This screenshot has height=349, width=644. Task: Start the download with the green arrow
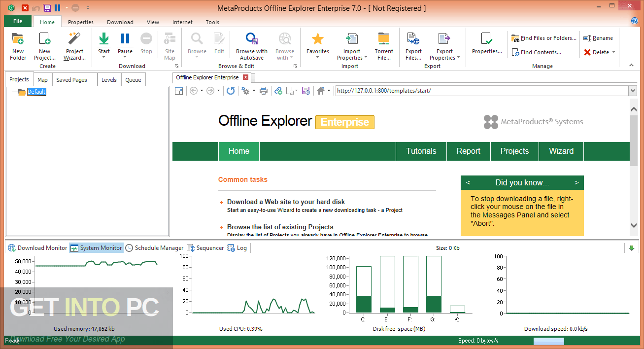pyautogui.click(x=104, y=38)
